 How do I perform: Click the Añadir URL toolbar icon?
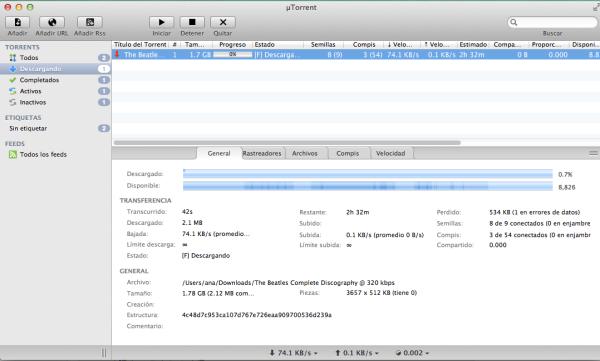(x=52, y=22)
